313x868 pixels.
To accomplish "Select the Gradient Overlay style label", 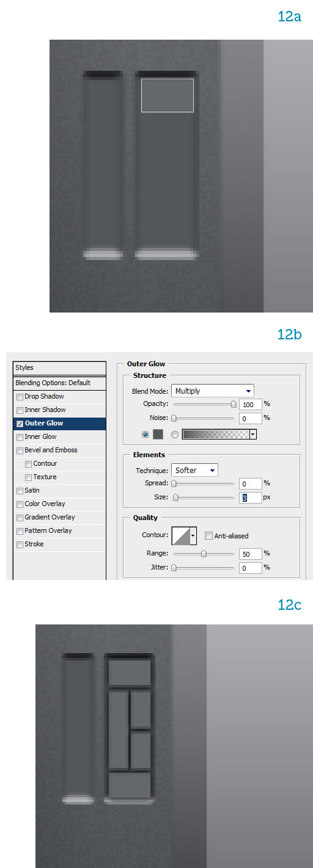I will coord(50,518).
